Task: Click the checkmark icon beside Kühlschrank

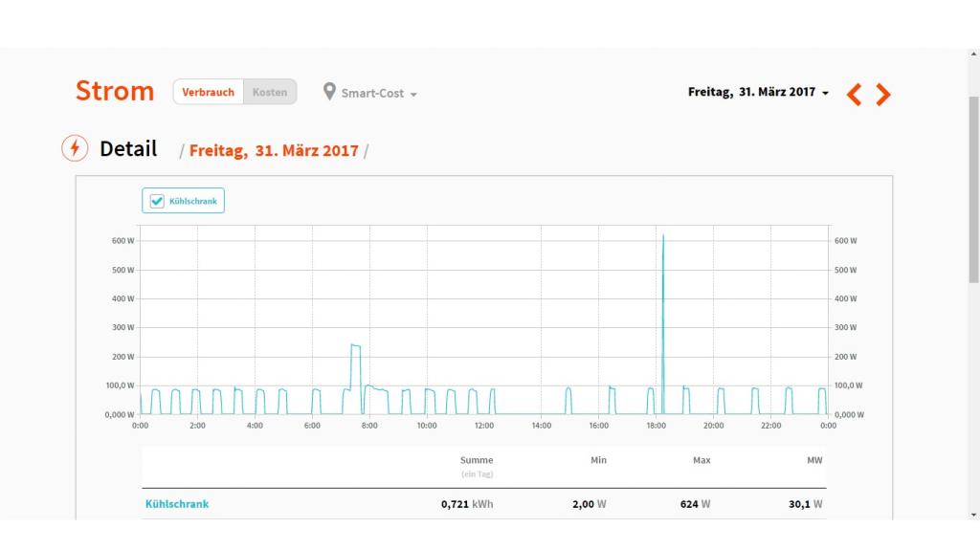Action: [157, 201]
